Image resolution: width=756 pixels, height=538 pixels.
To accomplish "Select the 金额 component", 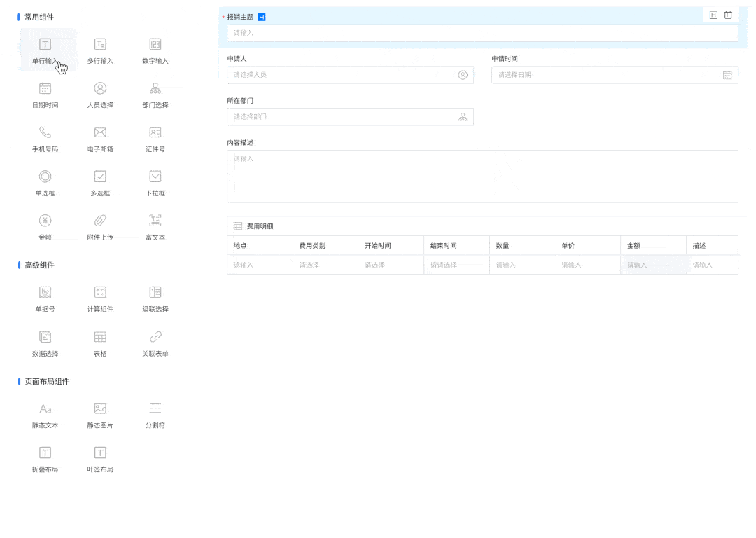I will tap(45, 227).
